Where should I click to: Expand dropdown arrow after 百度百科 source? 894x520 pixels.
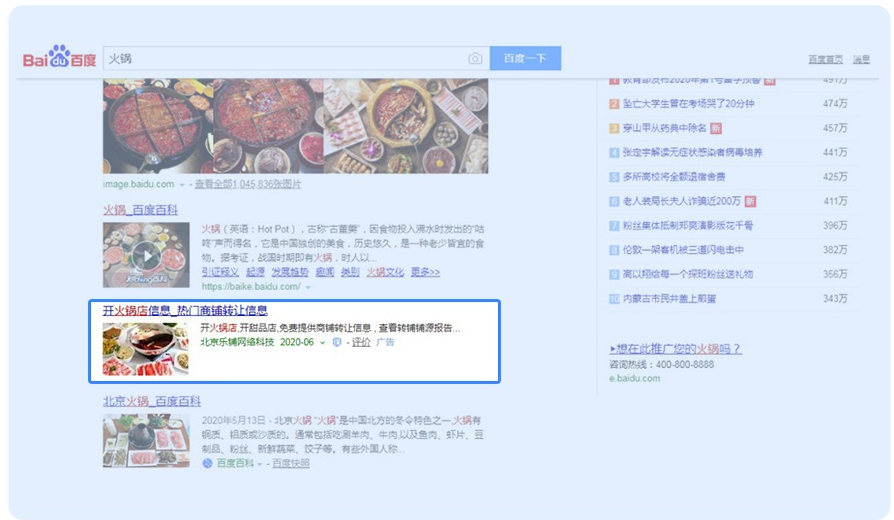pos(260,464)
